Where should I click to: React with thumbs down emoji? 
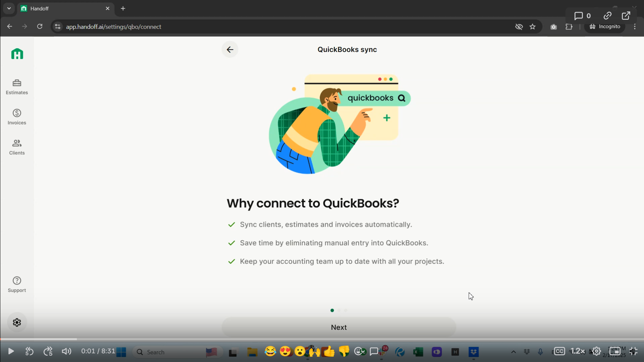[x=344, y=351]
